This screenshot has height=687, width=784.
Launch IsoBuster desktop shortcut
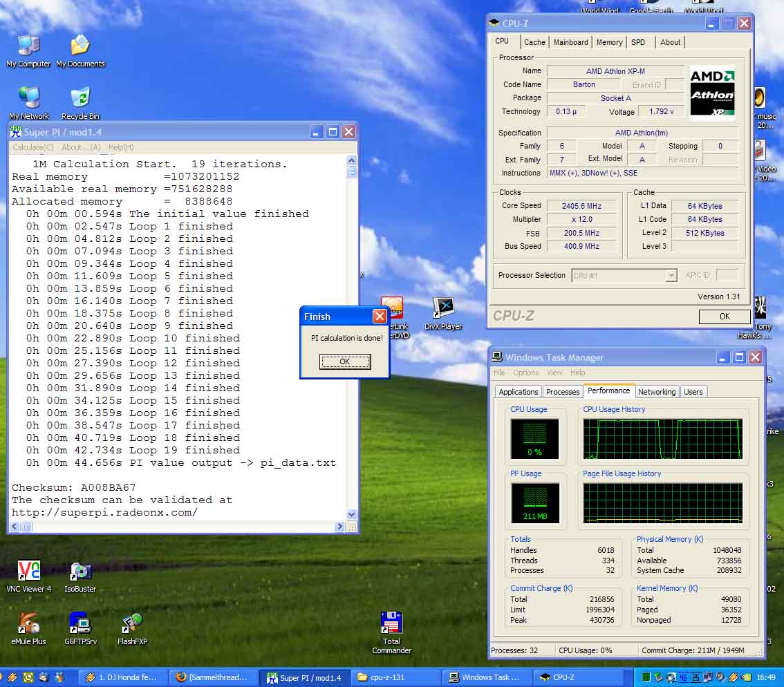click(80, 576)
